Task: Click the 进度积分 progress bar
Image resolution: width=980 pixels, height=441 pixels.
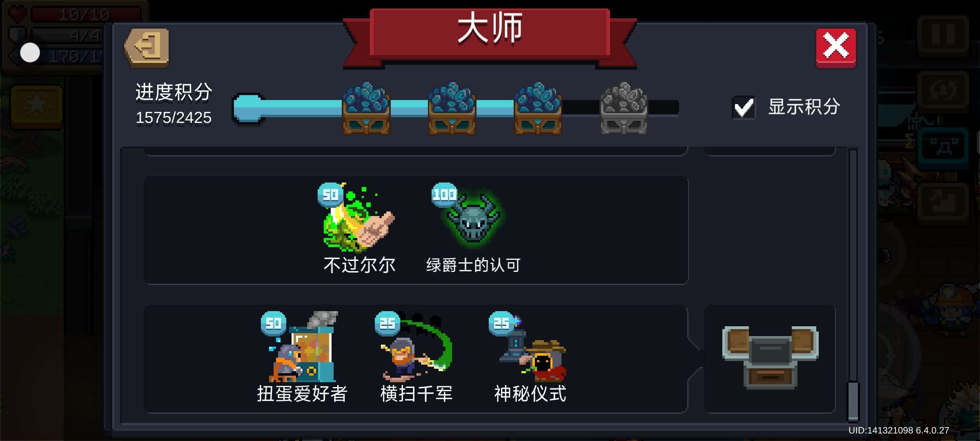Action: tap(456, 108)
